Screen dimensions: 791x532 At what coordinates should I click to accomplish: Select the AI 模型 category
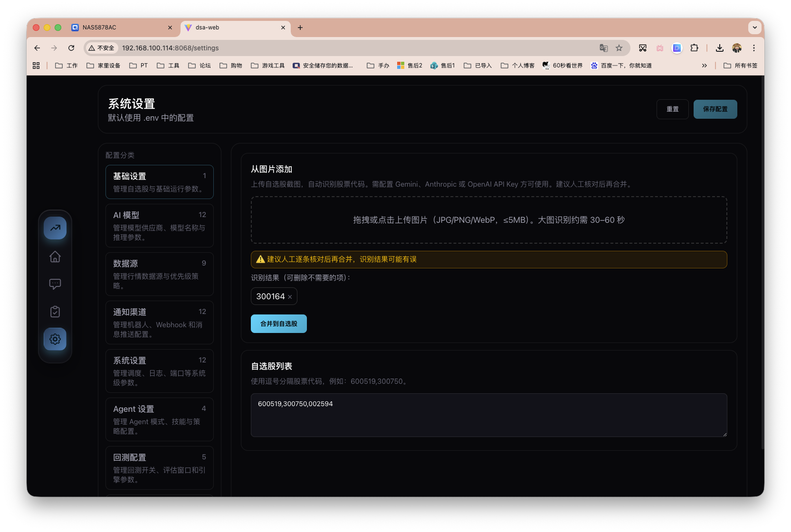pyautogui.click(x=159, y=225)
